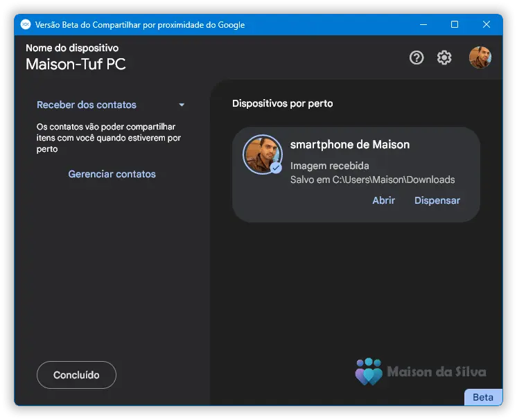Open the help question mark icon

[x=417, y=58]
